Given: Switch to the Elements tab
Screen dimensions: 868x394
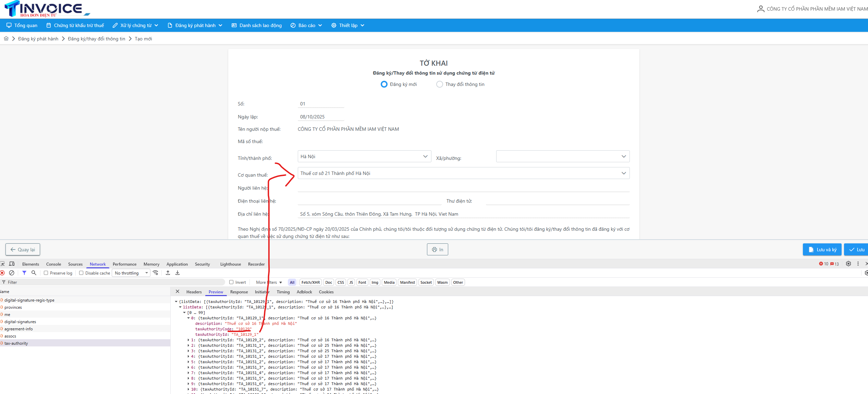Looking at the screenshot, I should (30, 264).
